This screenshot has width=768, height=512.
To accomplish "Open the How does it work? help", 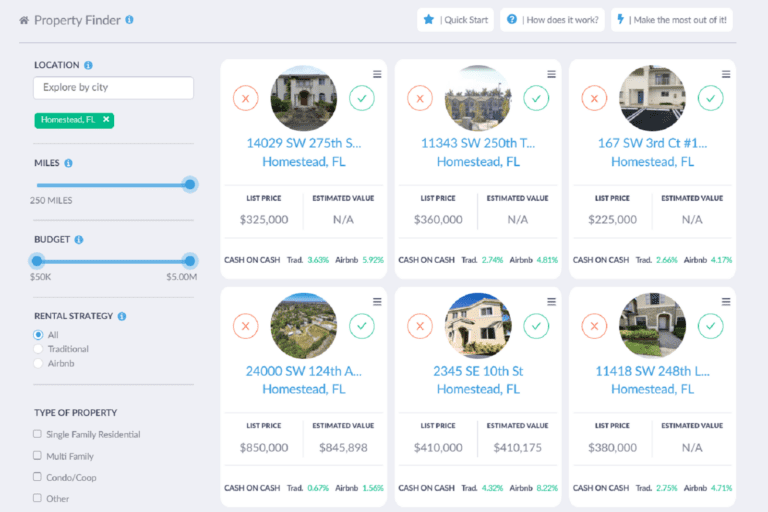I will 552,20.
